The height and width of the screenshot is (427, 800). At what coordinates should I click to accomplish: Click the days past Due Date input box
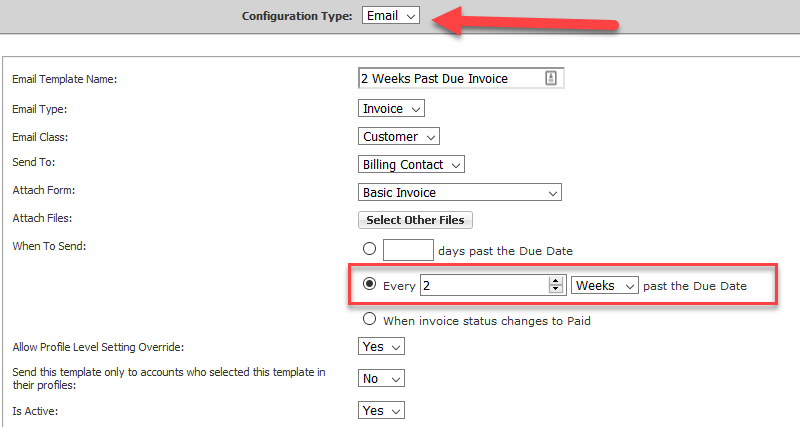click(x=408, y=250)
